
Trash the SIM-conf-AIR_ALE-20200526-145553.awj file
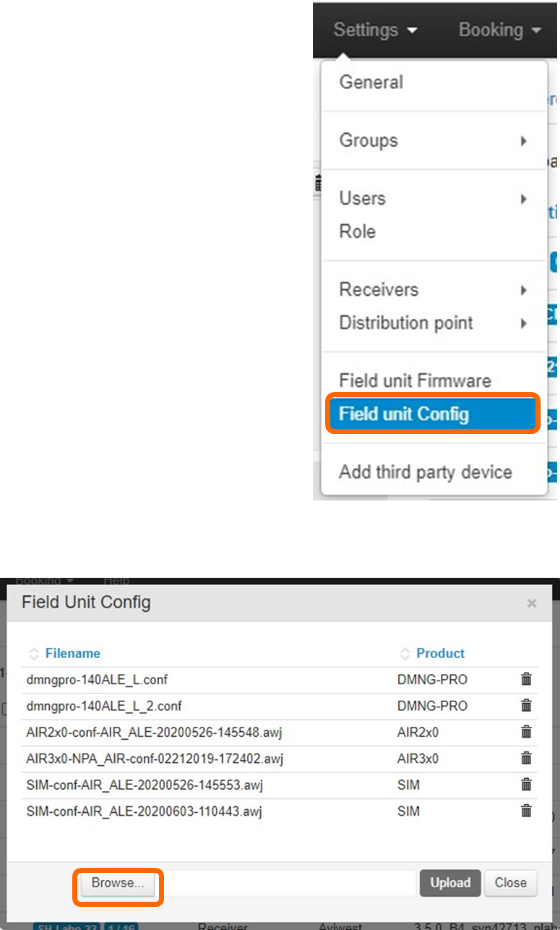point(526,785)
